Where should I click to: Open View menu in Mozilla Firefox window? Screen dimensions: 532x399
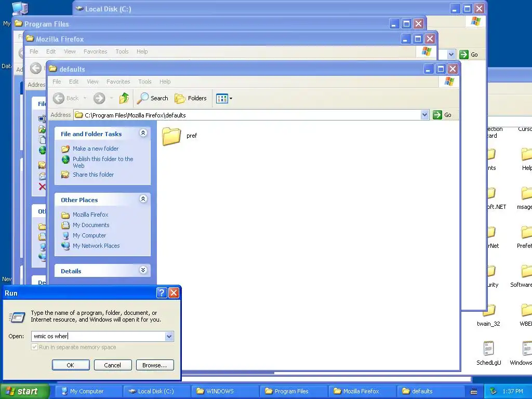tap(70, 51)
